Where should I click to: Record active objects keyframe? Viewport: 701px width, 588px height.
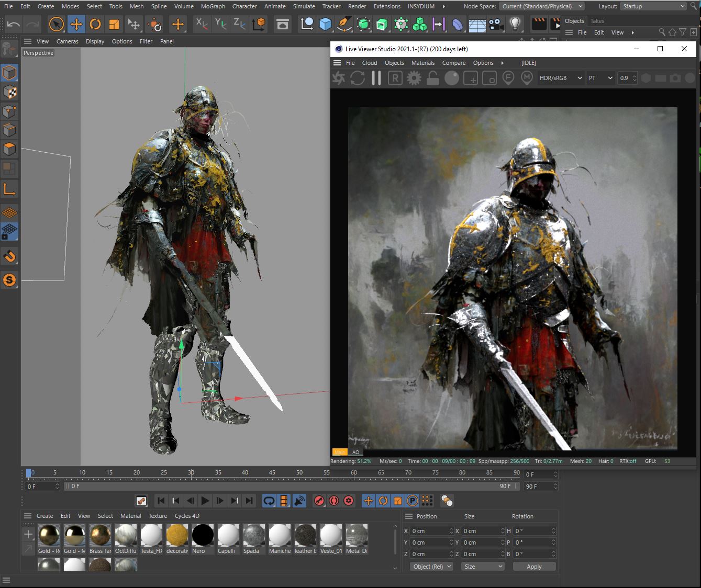(x=319, y=501)
